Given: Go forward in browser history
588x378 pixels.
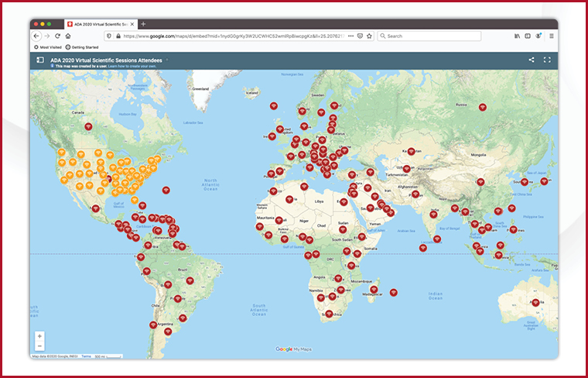Looking at the screenshot, I should (x=47, y=36).
